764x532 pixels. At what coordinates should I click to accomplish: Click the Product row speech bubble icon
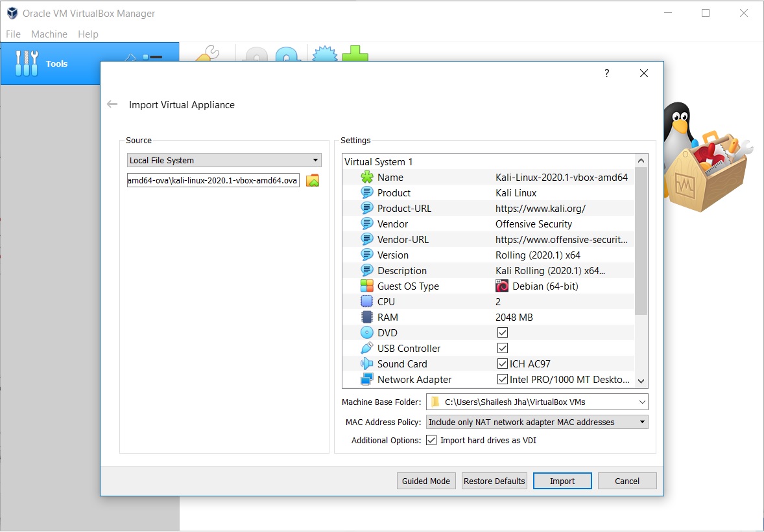pyautogui.click(x=367, y=192)
